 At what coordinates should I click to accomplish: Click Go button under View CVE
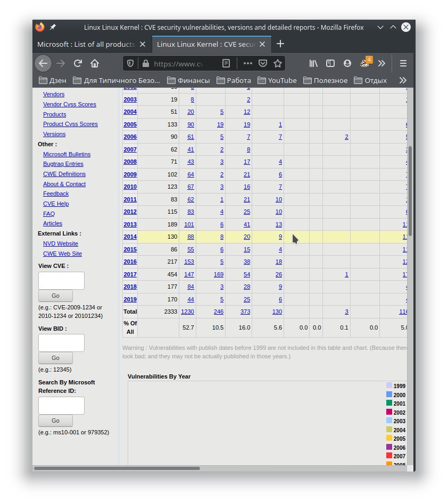(56, 296)
